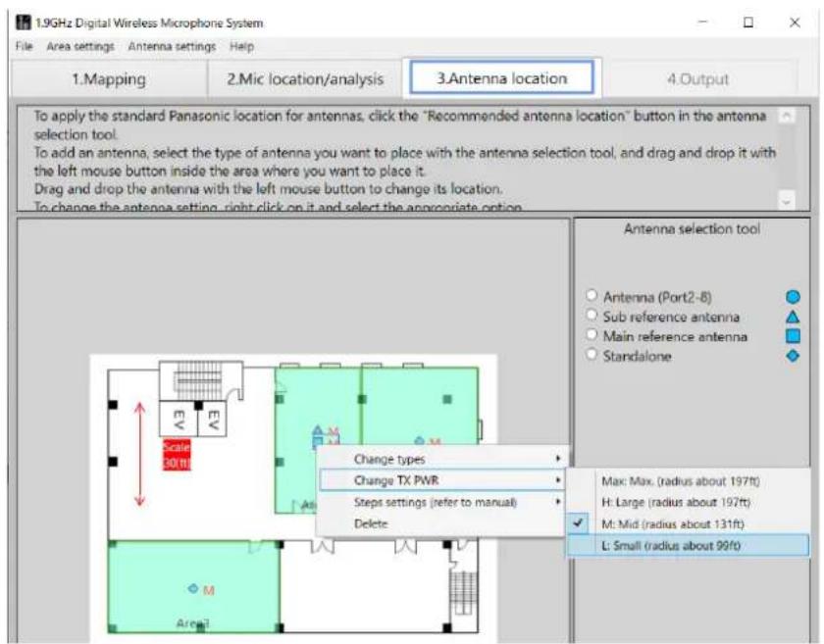Choose Max: Max. (radius about 197ft)

coord(688,481)
